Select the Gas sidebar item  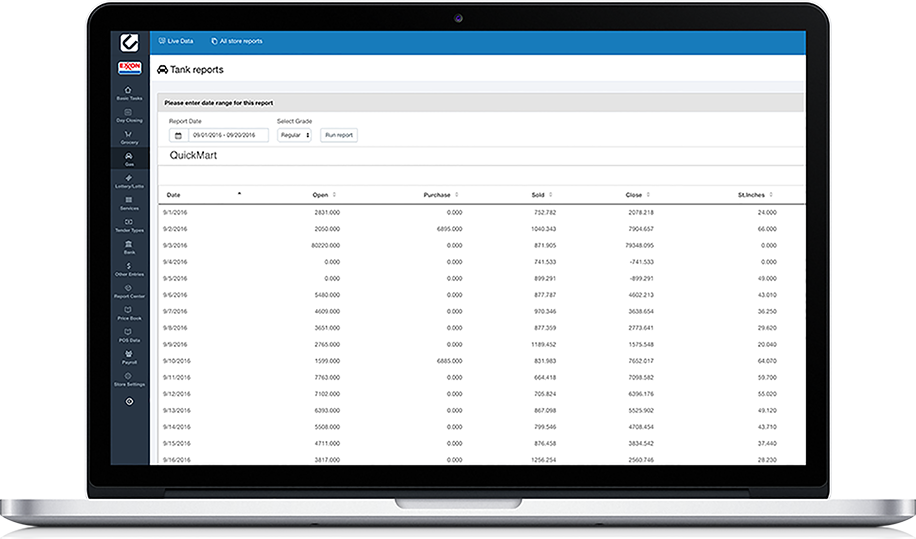129,159
